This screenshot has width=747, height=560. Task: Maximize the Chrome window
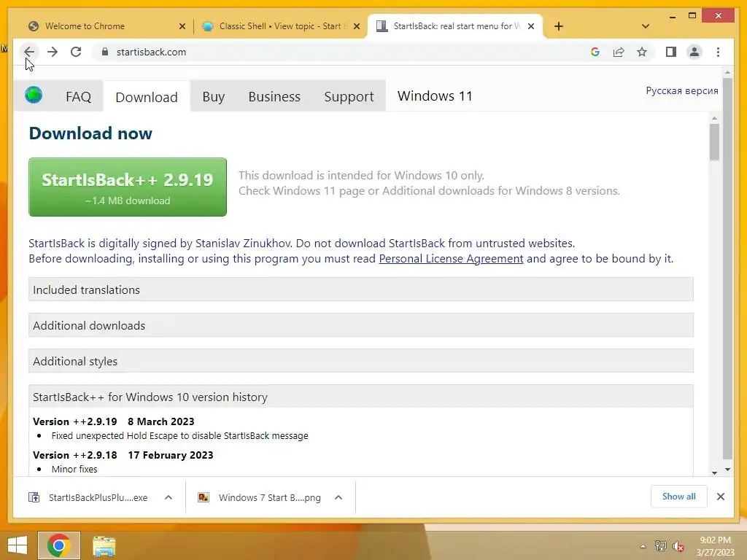[x=692, y=16]
